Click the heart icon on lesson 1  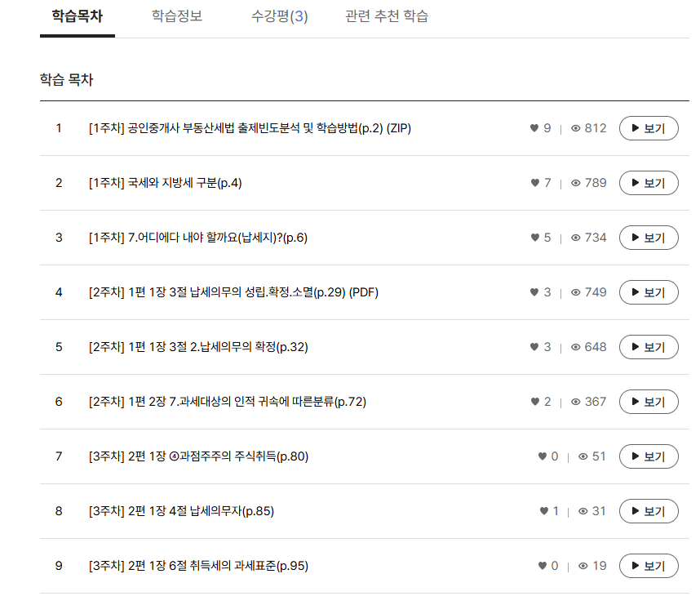pyautogui.click(x=534, y=127)
